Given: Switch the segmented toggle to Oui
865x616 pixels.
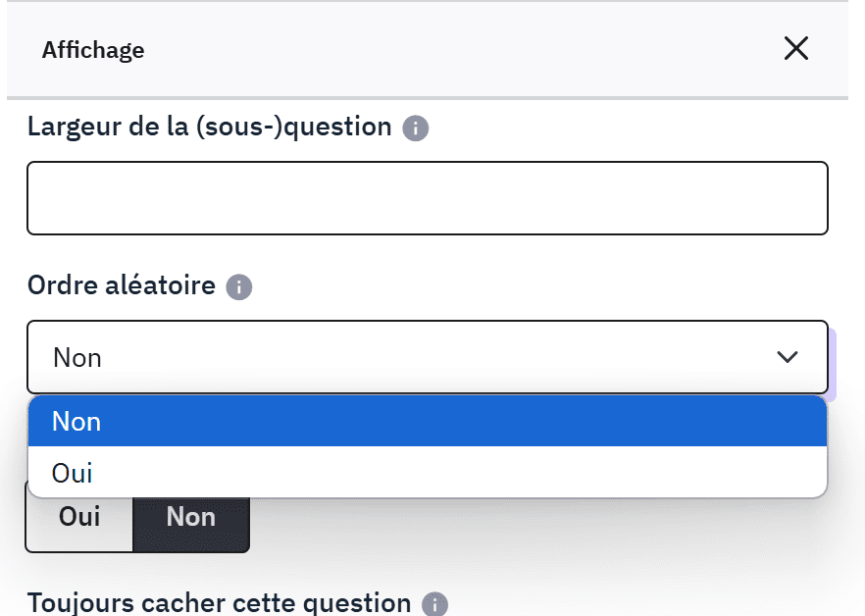Looking at the screenshot, I should coord(79,517).
